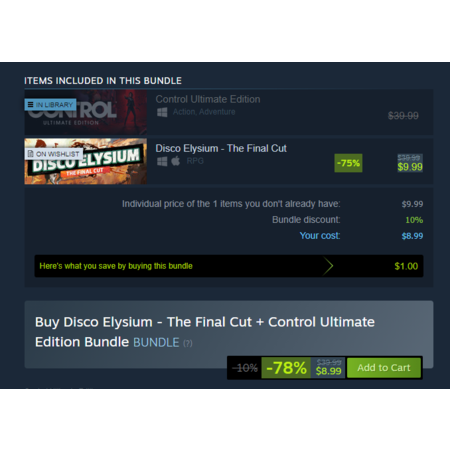This screenshot has height=450, width=450.
Task: Click the ON WISHLIST badge on Disco Elysium
Action: (x=54, y=154)
